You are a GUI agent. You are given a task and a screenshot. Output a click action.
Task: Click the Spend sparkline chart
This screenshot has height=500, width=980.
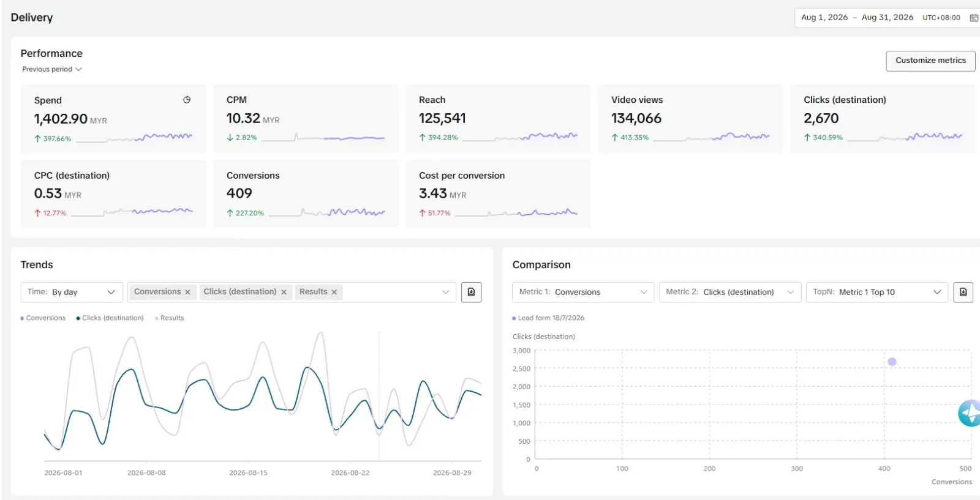tap(134, 137)
